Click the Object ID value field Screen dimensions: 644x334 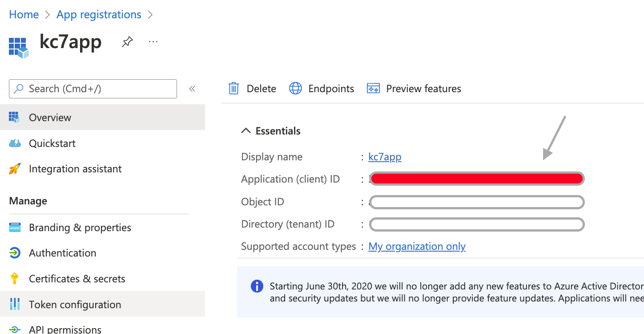coord(477,202)
